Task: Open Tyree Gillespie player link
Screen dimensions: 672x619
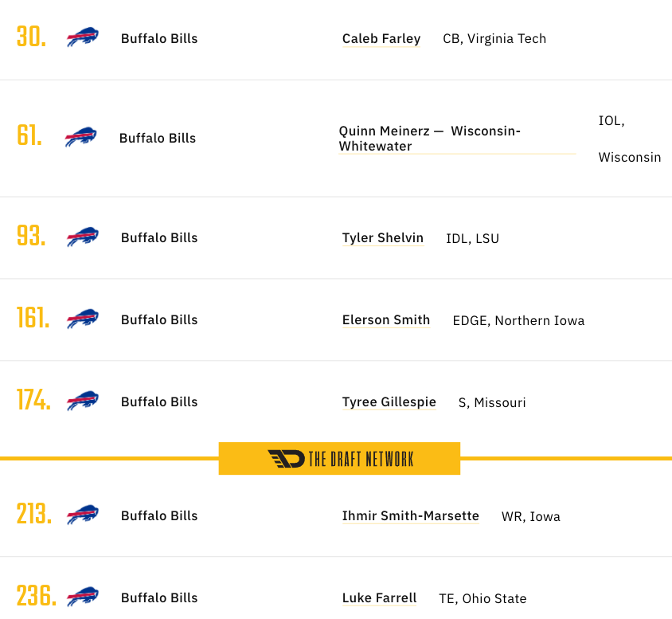Action: click(x=389, y=402)
